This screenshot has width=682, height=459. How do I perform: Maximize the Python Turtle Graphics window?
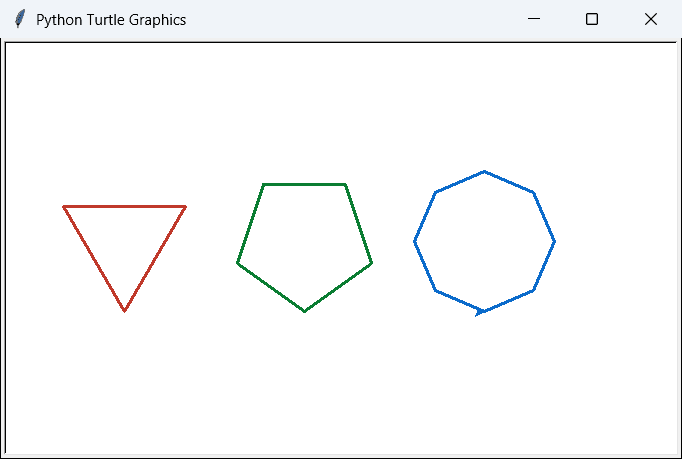click(592, 19)
